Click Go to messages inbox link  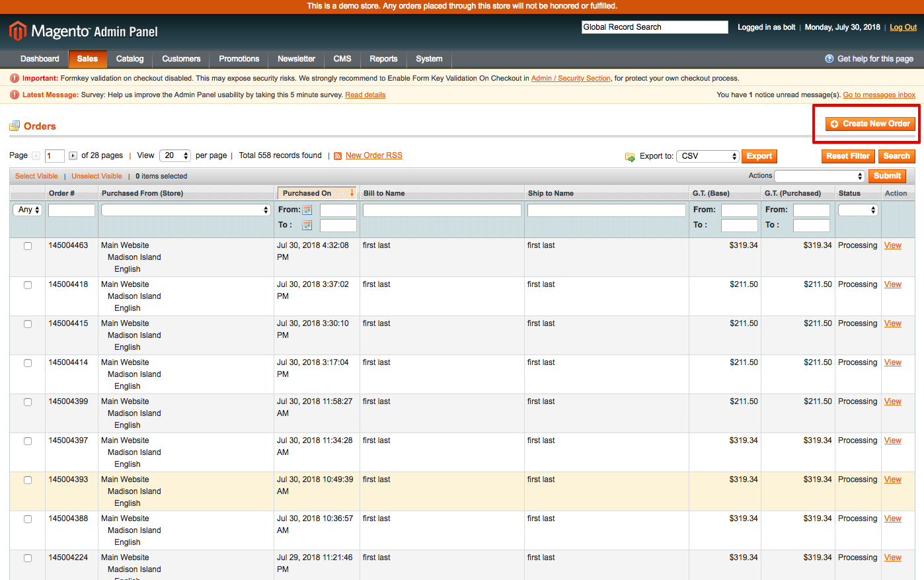(x=879, y=95)
